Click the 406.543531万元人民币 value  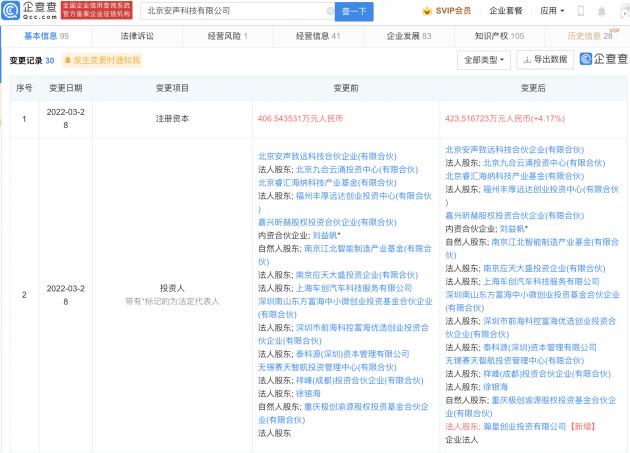(300, 119)
